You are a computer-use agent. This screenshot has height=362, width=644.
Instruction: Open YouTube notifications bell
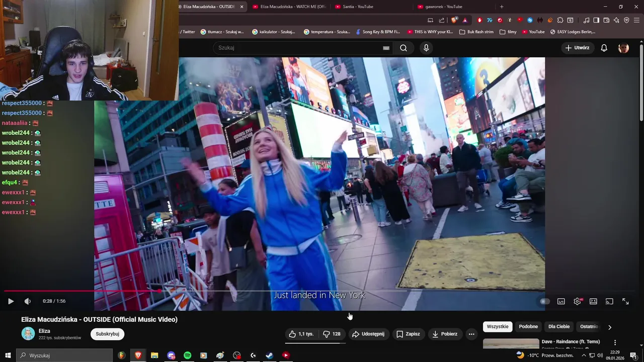pyautogui.click(x=604, y=48)
